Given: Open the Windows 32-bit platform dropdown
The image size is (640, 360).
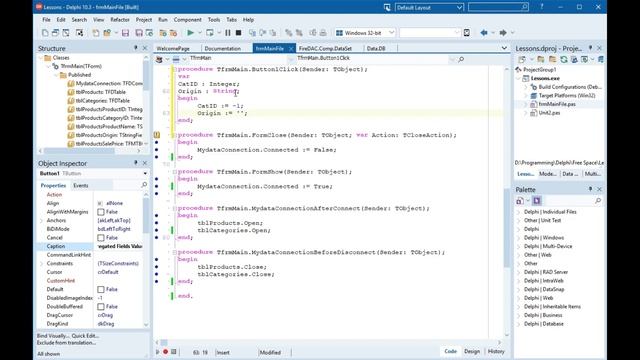Looking at the screenshot, I should [391, 33].
